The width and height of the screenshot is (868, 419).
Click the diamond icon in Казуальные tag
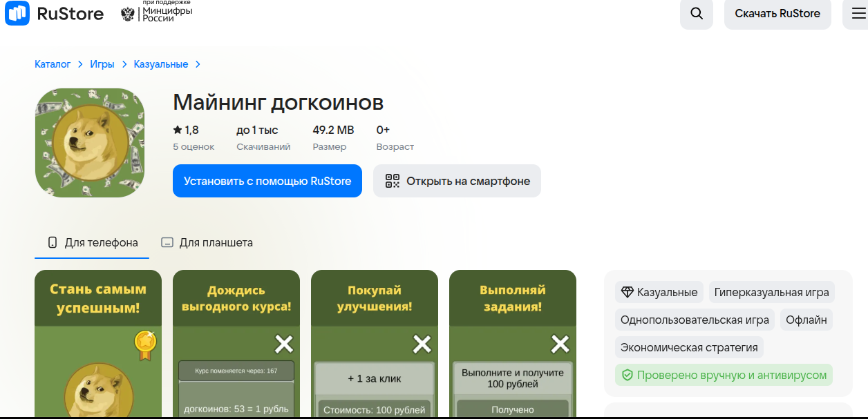(628, 292)
